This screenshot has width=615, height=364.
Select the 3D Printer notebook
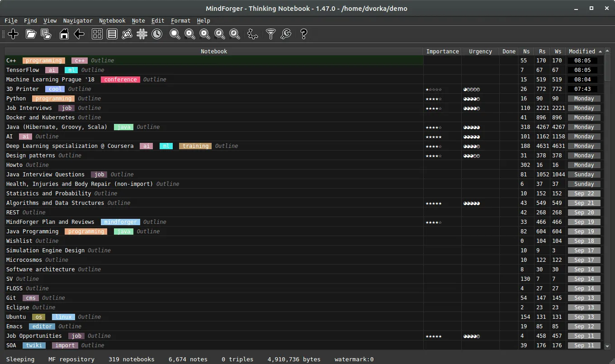tap(304, 89)
